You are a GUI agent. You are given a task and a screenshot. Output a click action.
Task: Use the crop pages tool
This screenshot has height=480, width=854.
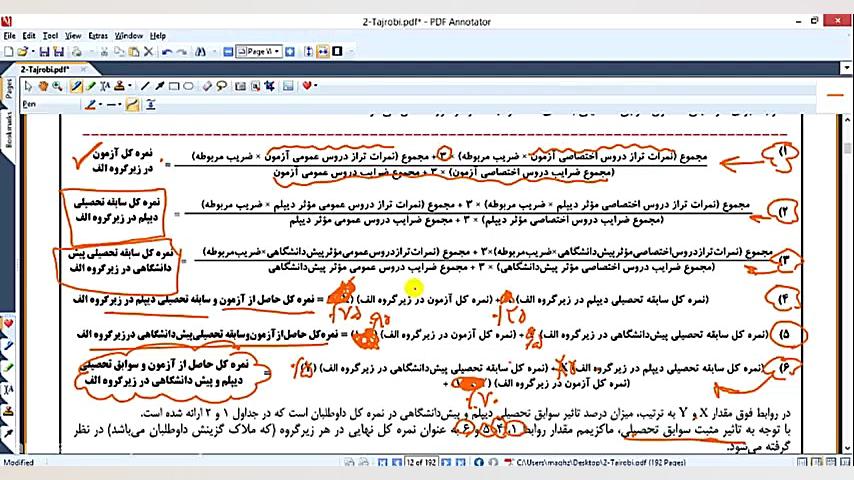(x=269, y=86)
